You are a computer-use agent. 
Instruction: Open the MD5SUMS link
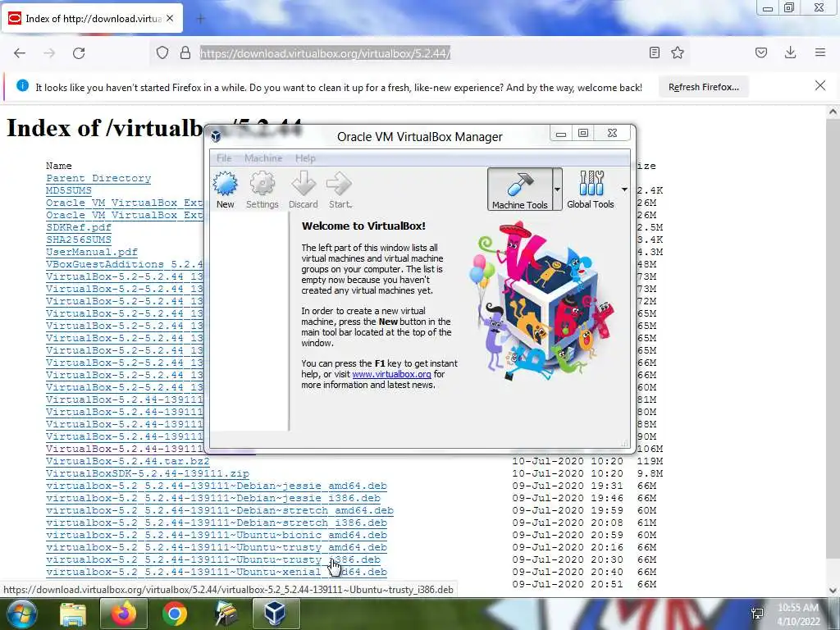click(69, 190)
